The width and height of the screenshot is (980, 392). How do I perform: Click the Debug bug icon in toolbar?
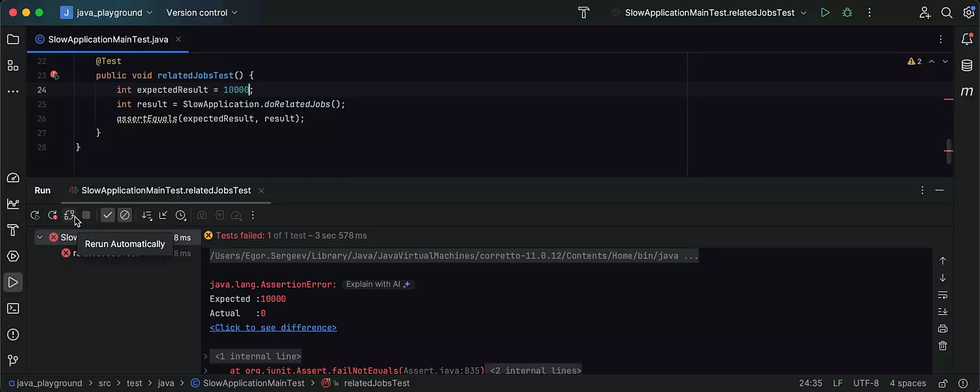(x=847, y=12)
